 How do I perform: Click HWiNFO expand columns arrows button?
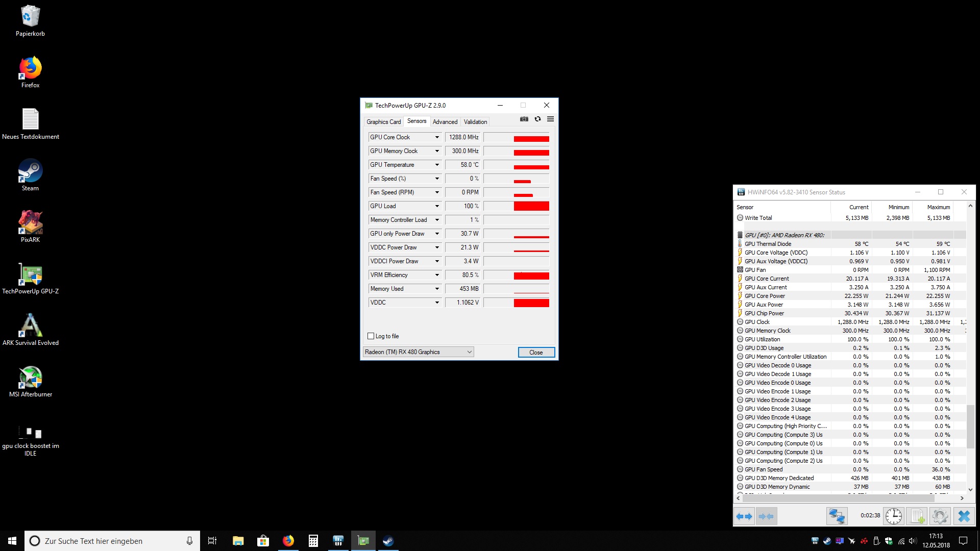(745, 516)
